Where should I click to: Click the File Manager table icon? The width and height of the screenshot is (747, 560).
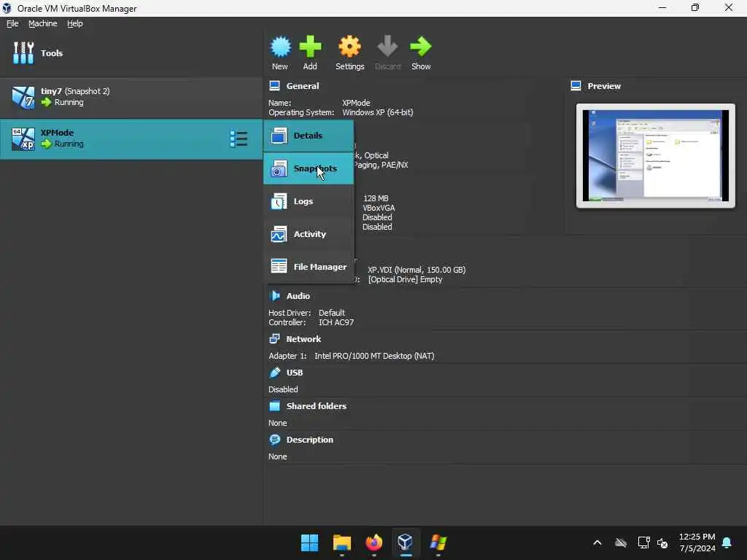[279, 265]
